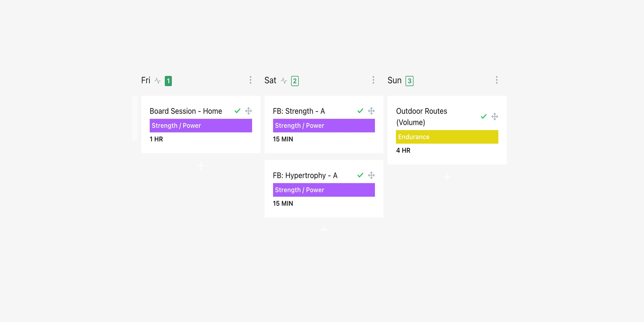
Task: Toggle completion checkmark on FB: Strength - A
Action: 360,111
